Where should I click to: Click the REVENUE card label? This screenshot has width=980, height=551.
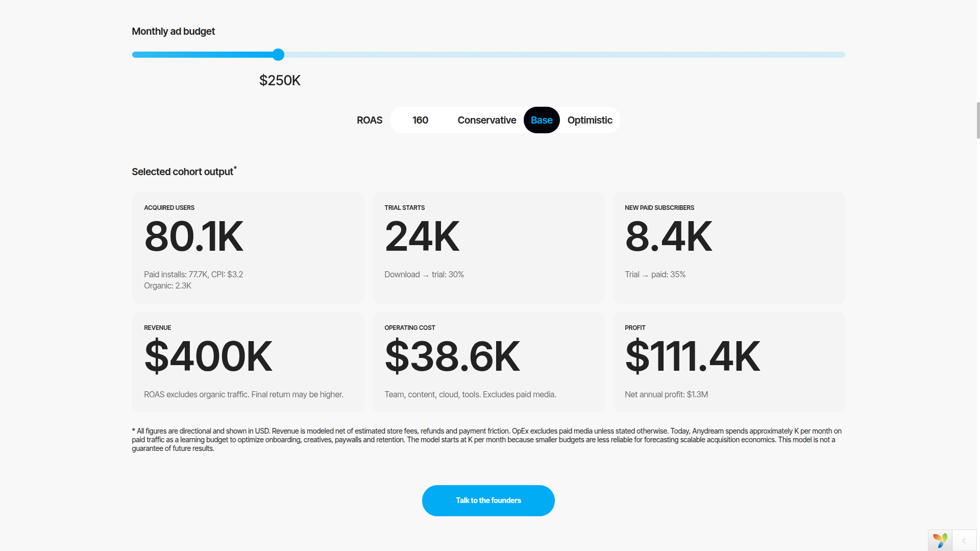(157, 328)
